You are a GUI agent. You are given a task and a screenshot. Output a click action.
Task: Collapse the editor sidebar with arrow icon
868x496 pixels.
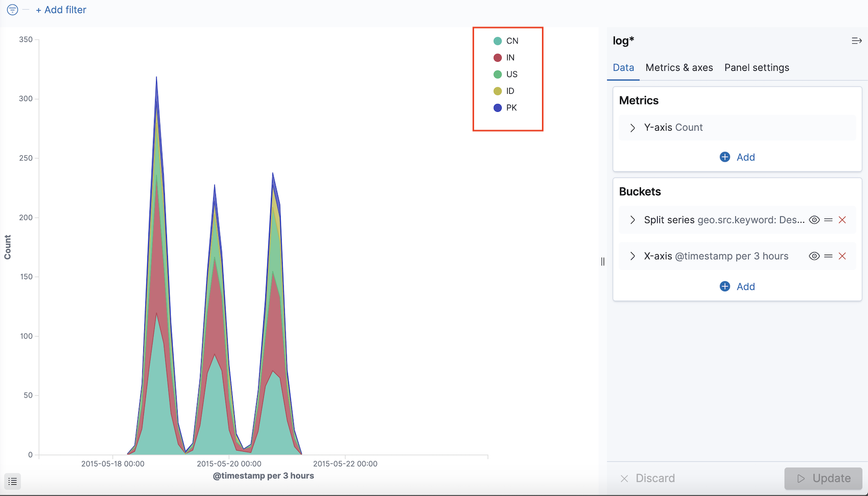856,41
